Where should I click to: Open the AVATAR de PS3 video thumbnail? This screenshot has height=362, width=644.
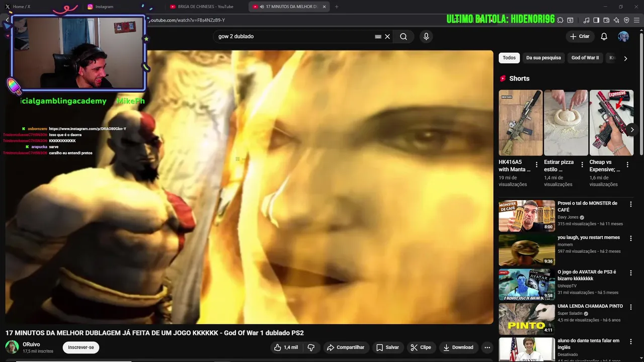tap(527, 284)
